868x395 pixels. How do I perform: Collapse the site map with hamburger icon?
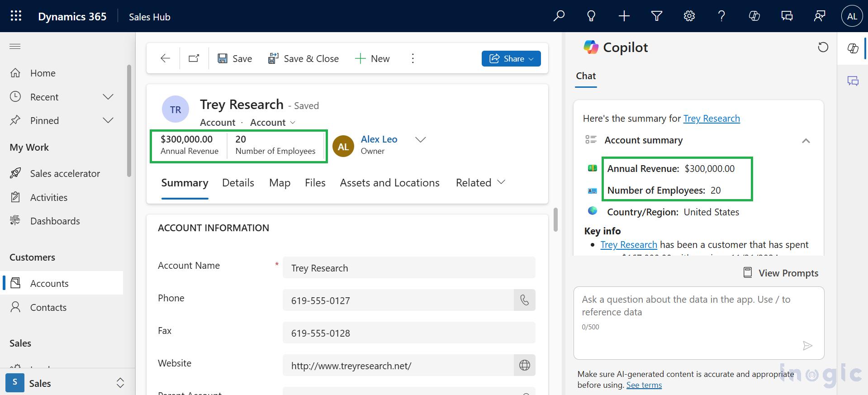[15, 46]
